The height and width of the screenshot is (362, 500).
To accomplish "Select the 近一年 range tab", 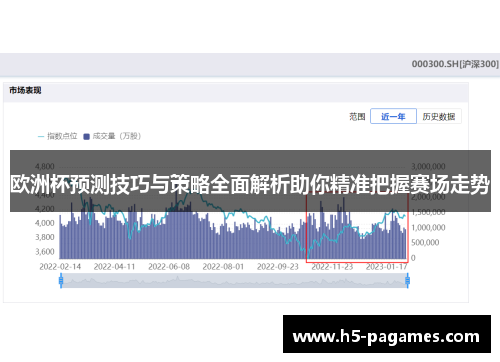I will point(393,116).
